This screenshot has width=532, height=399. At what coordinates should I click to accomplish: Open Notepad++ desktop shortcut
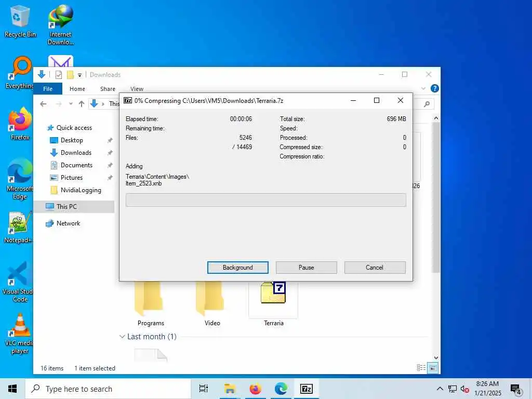coord(19,228)
